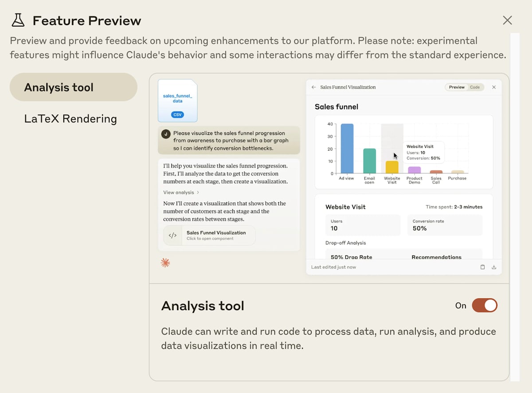This screenshot has width=532, height=393.
Task: Close the Sales Funnel Visualization panel
Action: 494,87
